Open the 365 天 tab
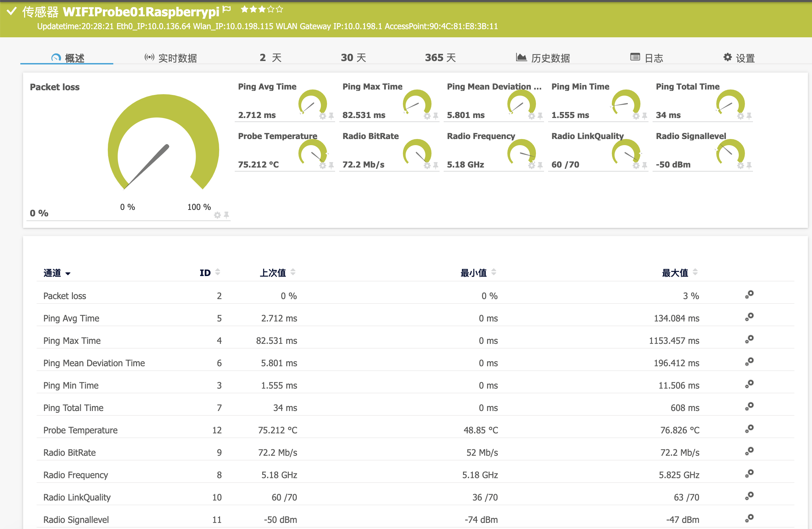Viewport: 812px width, 529px height. point(440,58)
